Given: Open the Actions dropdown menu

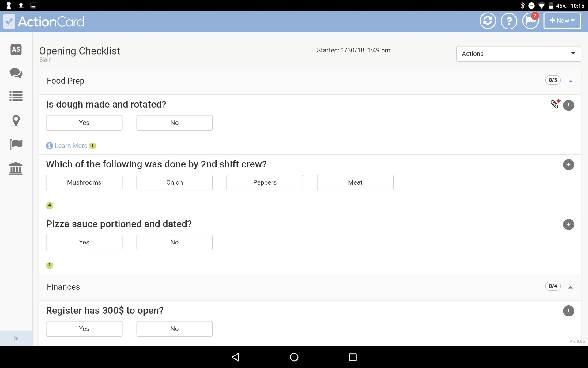Looking at the screenshot, I should (518, 53).
